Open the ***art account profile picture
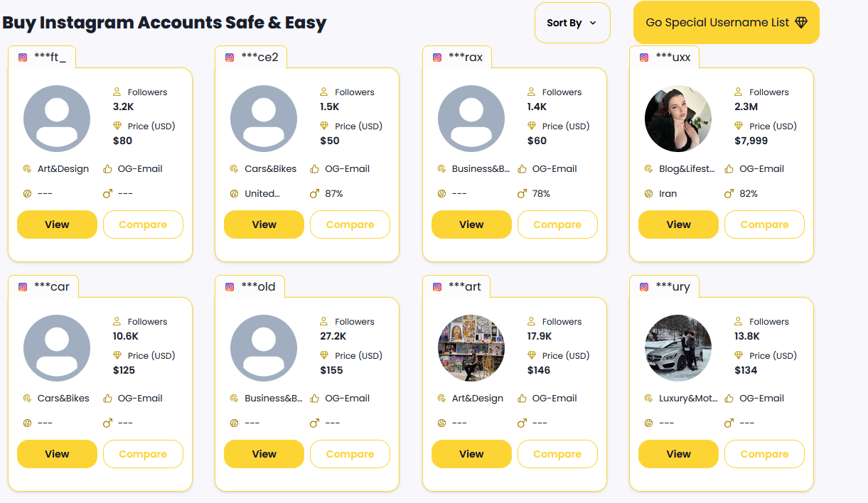This screenshot has width=868, height=503. 471,348
